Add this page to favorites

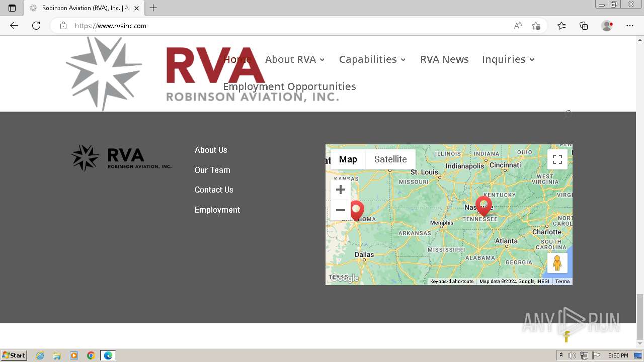[x=536, y=26]
